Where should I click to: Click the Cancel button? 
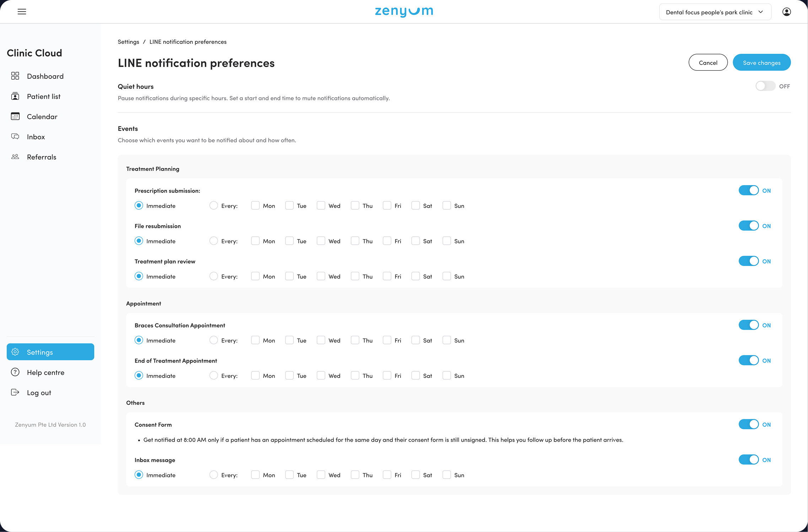tap(708, 63)
